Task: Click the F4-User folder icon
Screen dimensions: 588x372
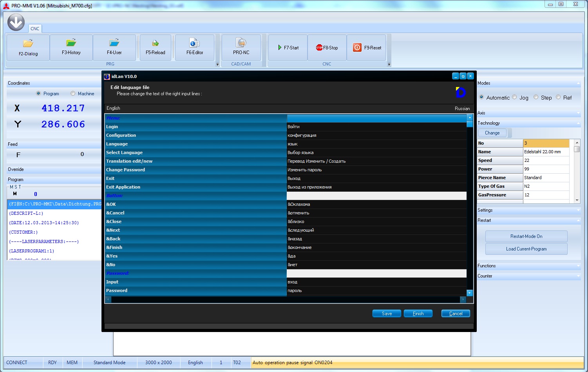Action: click(x=114, y=43)
